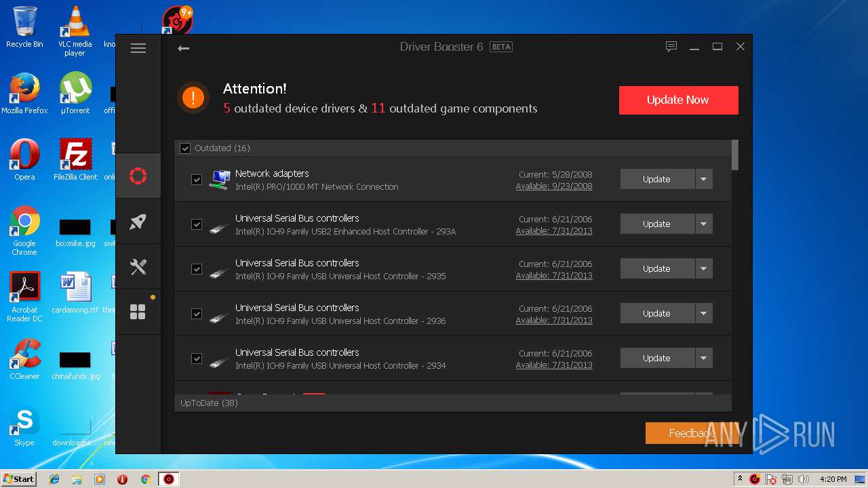
Task: Uncheck checkbox for USB Host Controller 2936
Action: tap(197, 314)
